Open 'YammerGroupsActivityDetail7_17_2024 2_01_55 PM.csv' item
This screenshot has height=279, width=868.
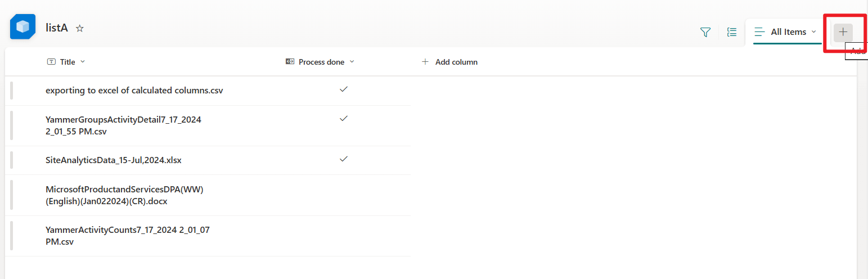(123, 125)
